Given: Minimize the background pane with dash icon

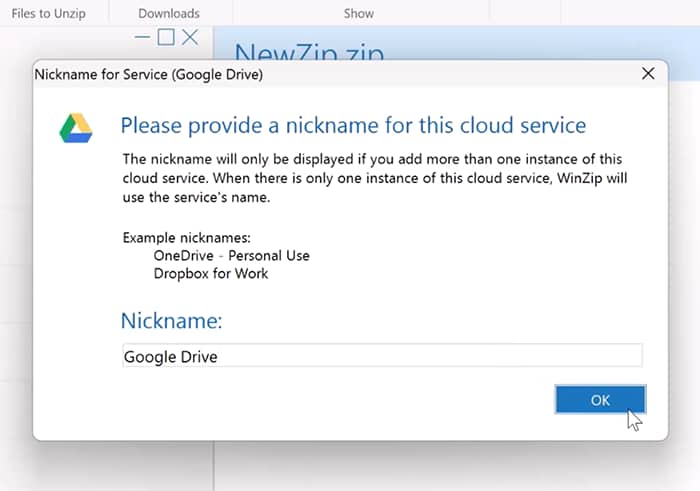Looking at the screenshot, I should tap(142, 38).
